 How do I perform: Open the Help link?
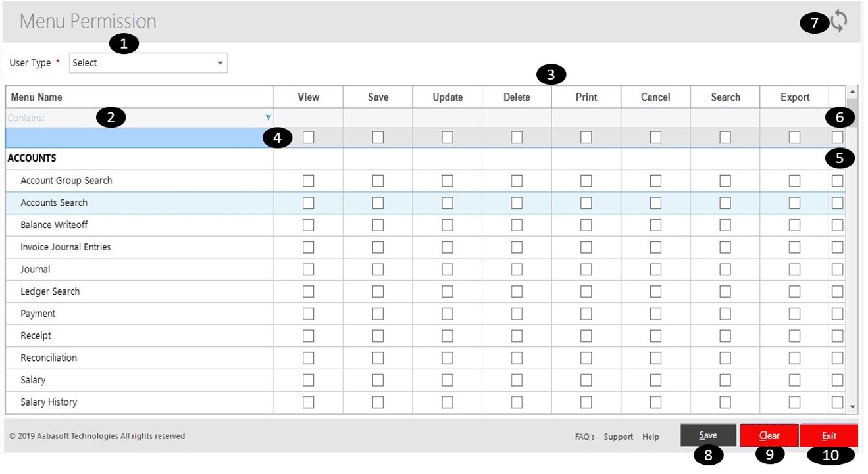650,436
